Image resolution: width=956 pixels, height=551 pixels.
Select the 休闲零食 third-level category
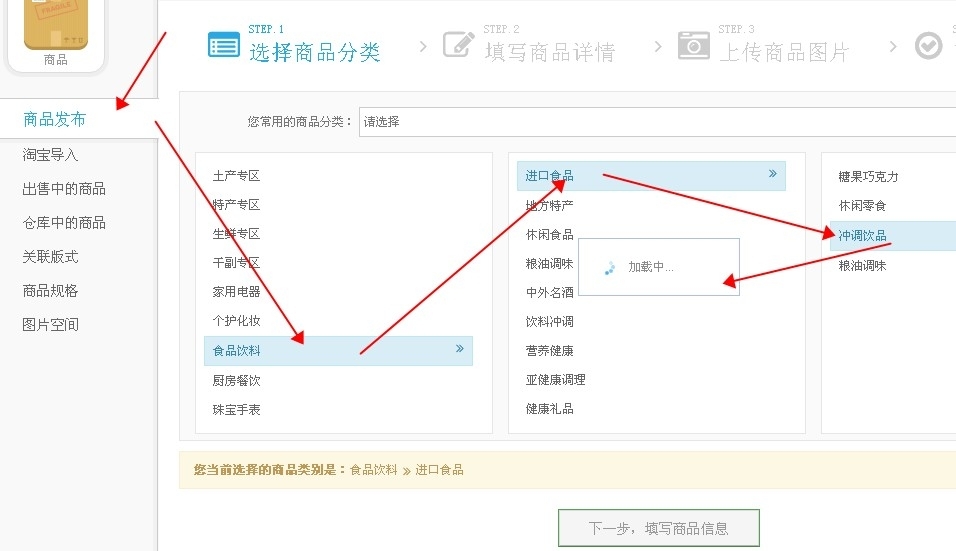point(862,206)
